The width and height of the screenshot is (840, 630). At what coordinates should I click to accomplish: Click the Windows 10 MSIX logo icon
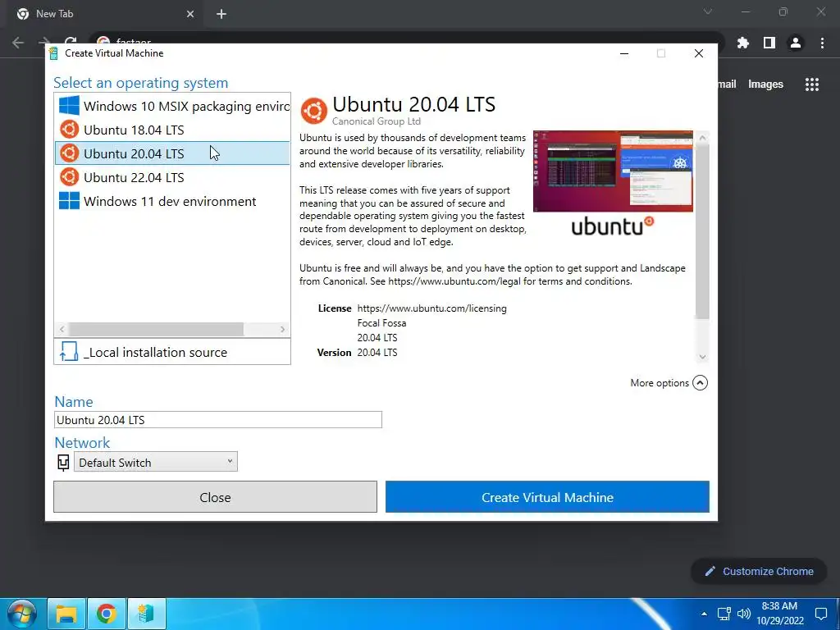69,106
